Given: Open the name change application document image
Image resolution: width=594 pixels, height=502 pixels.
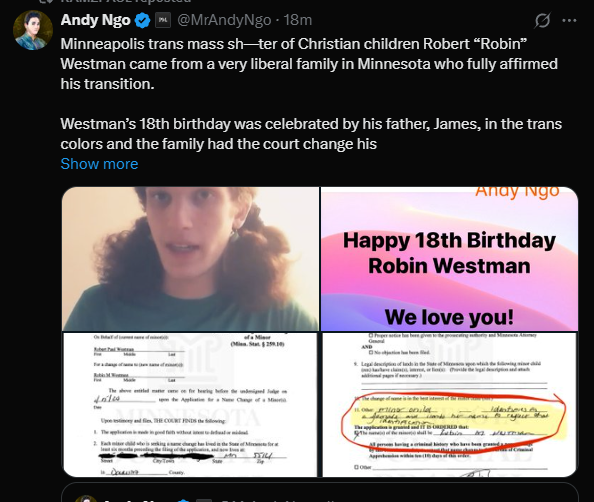Looking at the screenshot, I should 190,405.
